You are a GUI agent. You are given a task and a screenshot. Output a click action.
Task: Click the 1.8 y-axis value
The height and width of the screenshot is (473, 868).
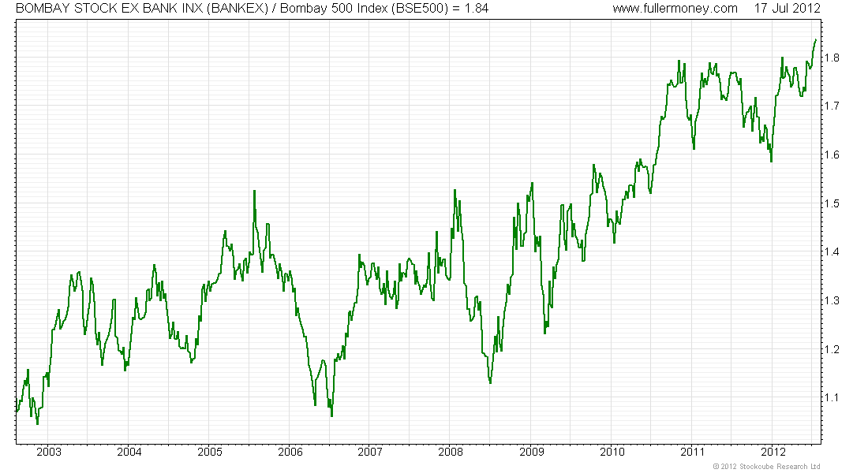pos(832,58)
